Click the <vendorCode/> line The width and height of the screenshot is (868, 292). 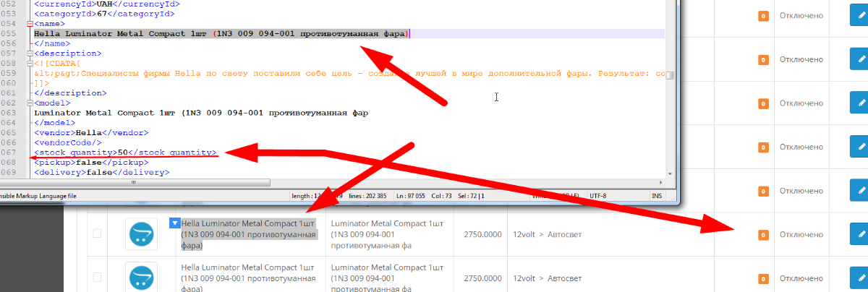pos(69,142)
